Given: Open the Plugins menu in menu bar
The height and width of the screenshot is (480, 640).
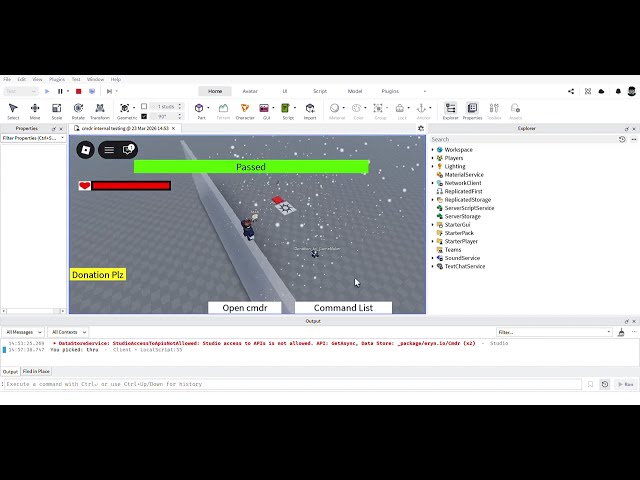Looking at the screenshot, I should [x=57, y=79].
